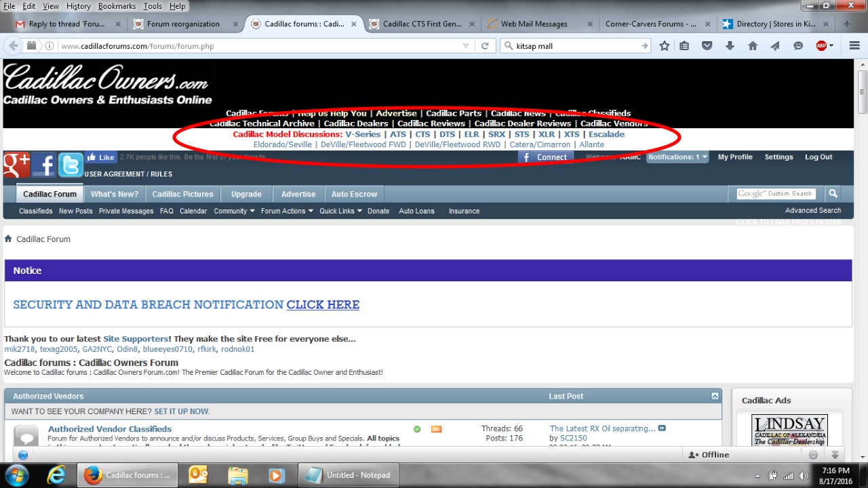The height and width of the screenshot is (488, 868).
Task: Focus the Google Custom Search field
Action: click(776, 194)
